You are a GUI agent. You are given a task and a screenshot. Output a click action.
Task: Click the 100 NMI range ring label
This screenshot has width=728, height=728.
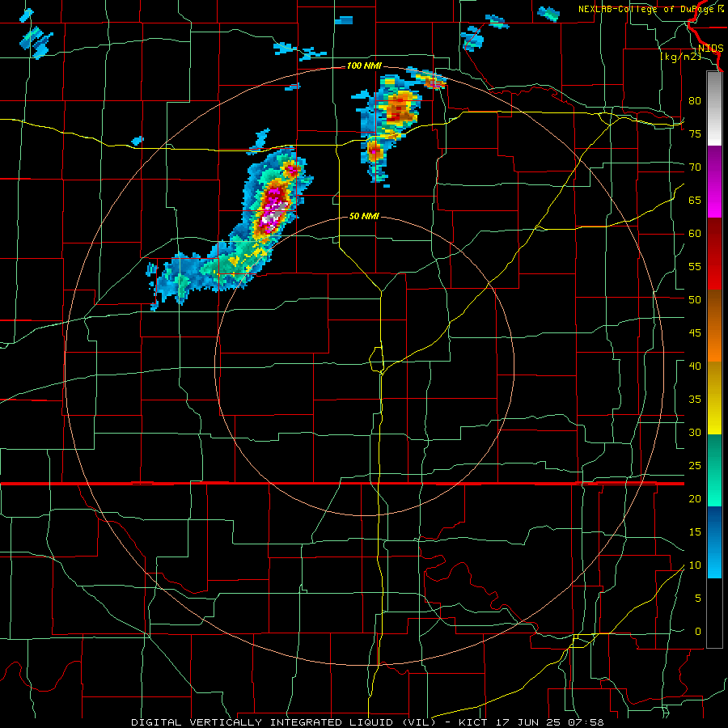(364, 66)
